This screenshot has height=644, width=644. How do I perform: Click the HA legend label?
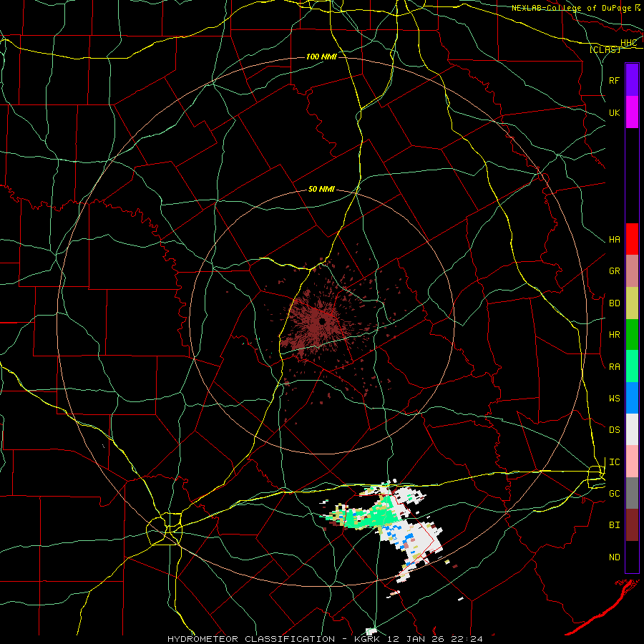614,240
